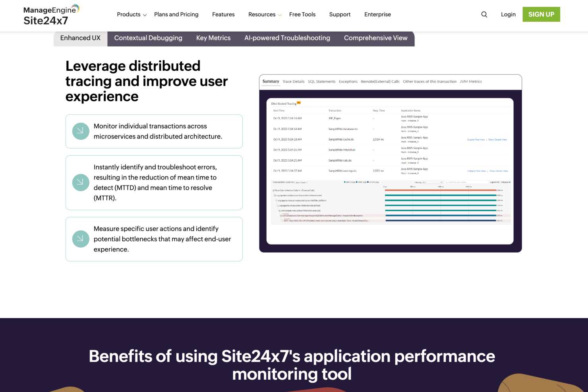Click Show Details View for cache.do trace

click(498, 140)
